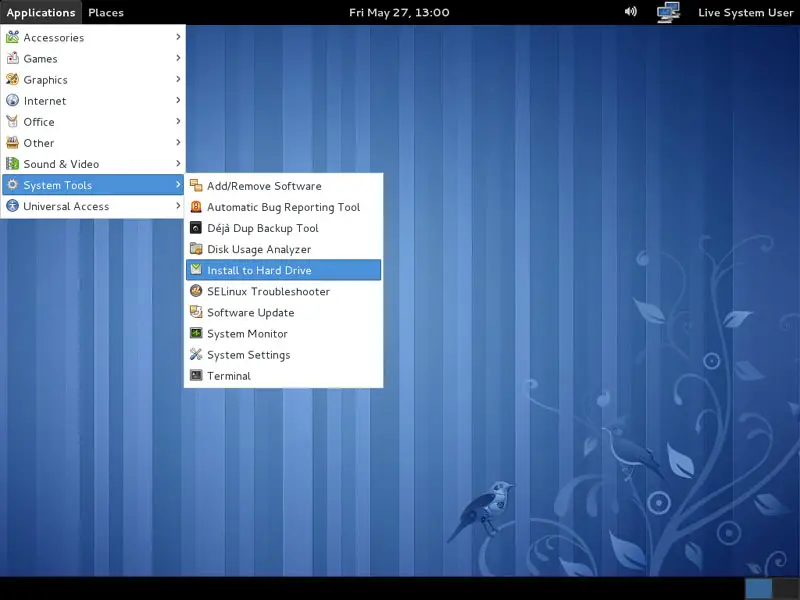Open the Live System User menu
The height and width of the screenshot is (600, 800).
[x=745, y=12]
